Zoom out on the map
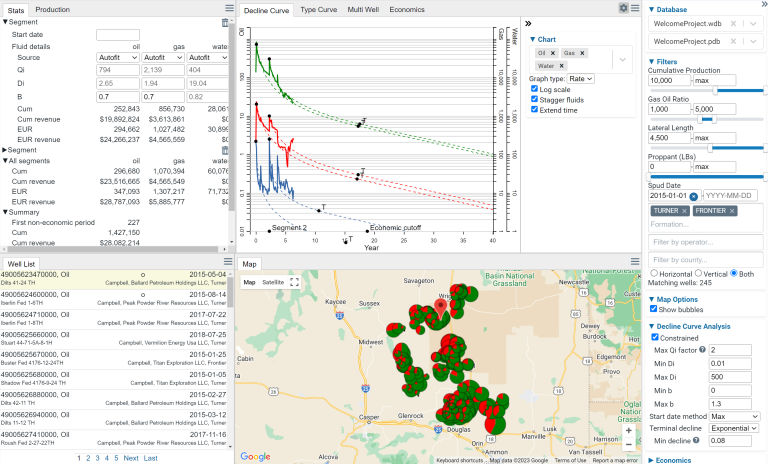The height and width of the screenshot is (464, 768). tap(628, 444)
